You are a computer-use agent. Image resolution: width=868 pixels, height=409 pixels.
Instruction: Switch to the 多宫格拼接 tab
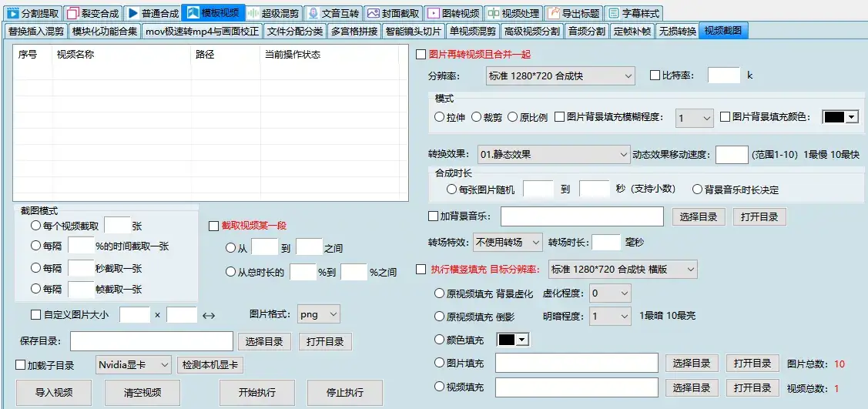pos(354,32)
